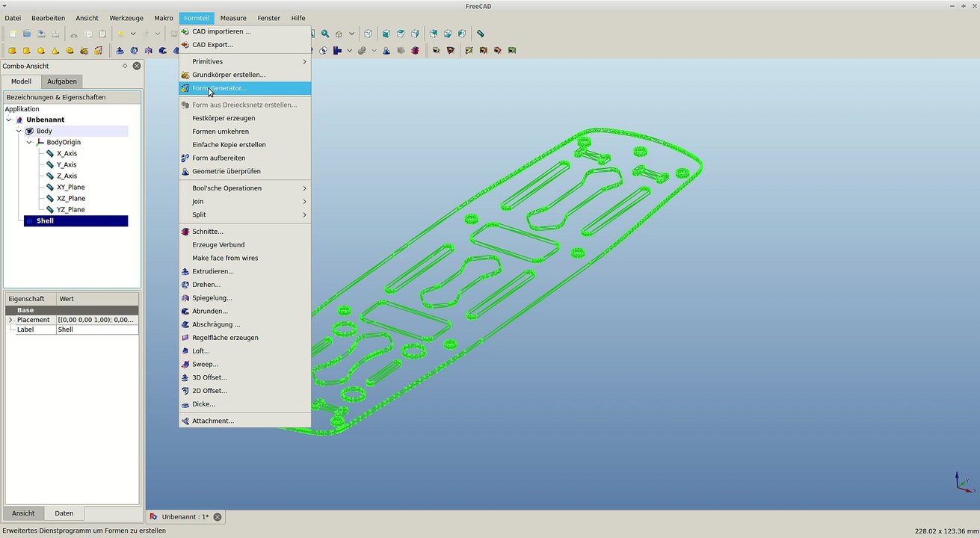This screenshot has height=538, width=980.
Task: Close the Unbenannt : 1* document tab
Action: click(218, 517)
